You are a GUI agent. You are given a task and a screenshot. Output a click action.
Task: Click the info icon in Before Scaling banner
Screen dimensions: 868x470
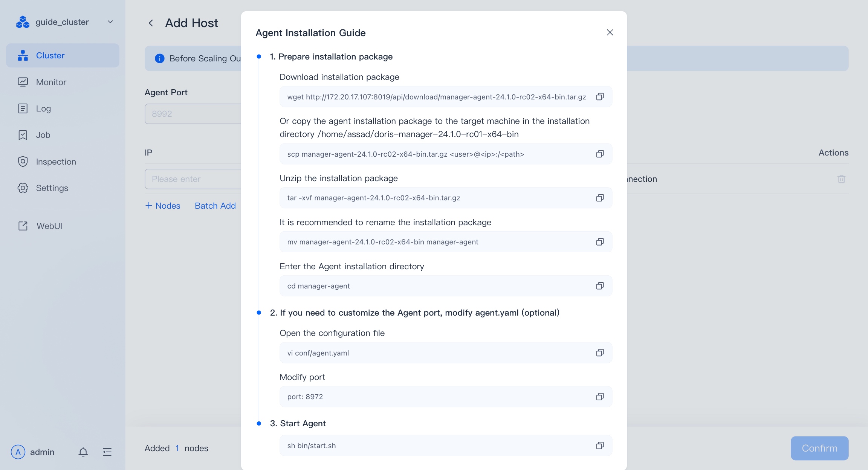point(160,58)
